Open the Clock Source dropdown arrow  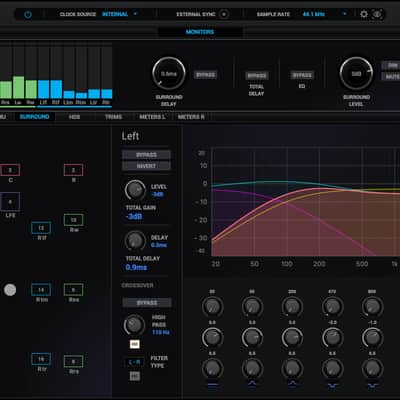pos(135,14)
